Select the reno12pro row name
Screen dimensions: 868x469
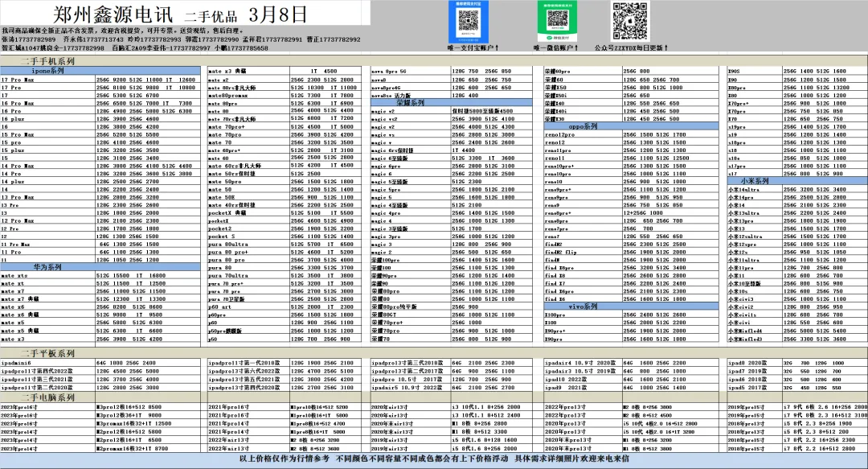point(559,134)
